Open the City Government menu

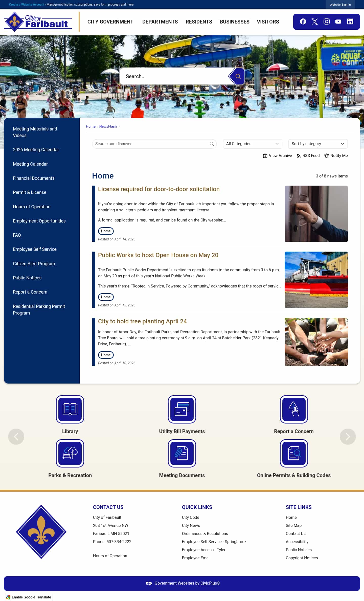click(x=110, y=22)
